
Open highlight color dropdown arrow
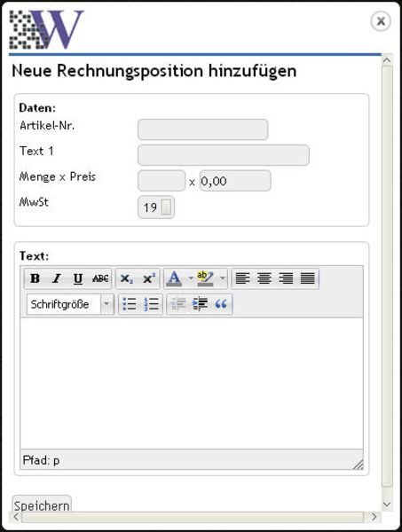(x=223, y=278)
